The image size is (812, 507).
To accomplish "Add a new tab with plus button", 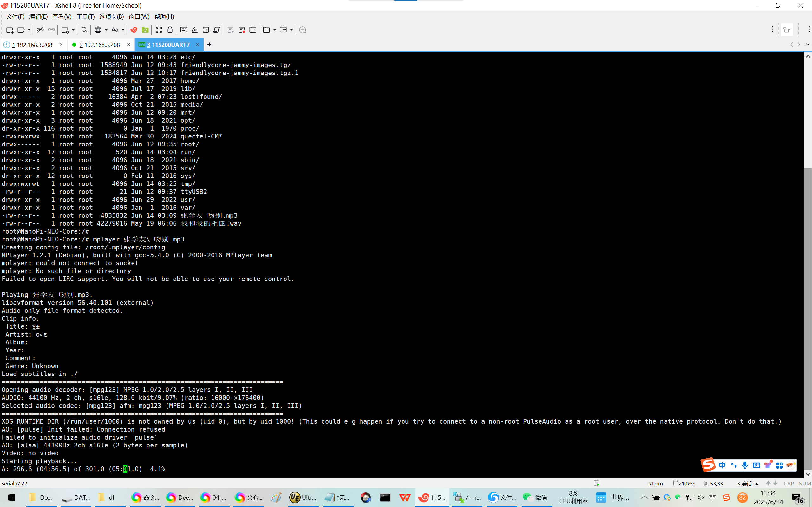I will (209, 45).
